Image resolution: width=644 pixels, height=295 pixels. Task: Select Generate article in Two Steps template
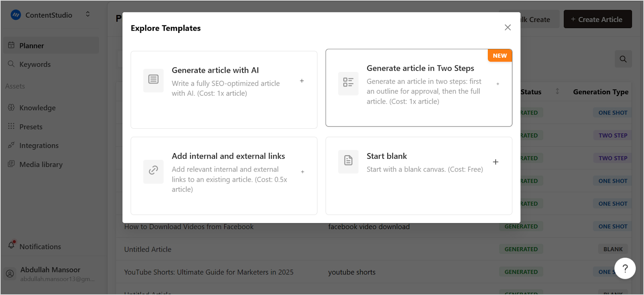(419, 88)
